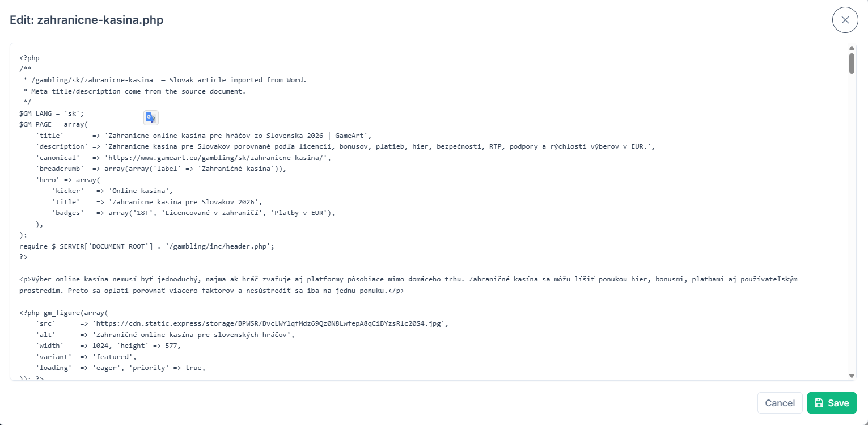Image resolution: width=868 pixels, height=425 pixels.
Task: Click the 'badges' array line
Action: click(x=193, y=213)
